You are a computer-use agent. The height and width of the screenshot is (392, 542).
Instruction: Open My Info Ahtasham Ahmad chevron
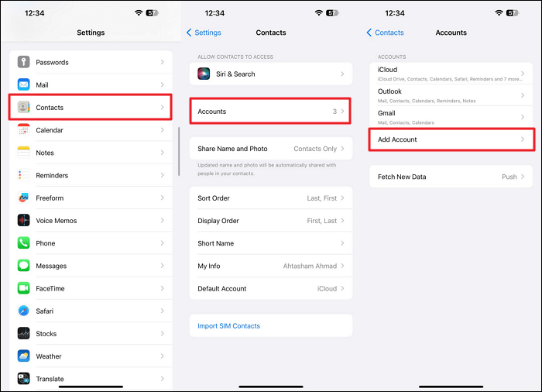point(342,266)
